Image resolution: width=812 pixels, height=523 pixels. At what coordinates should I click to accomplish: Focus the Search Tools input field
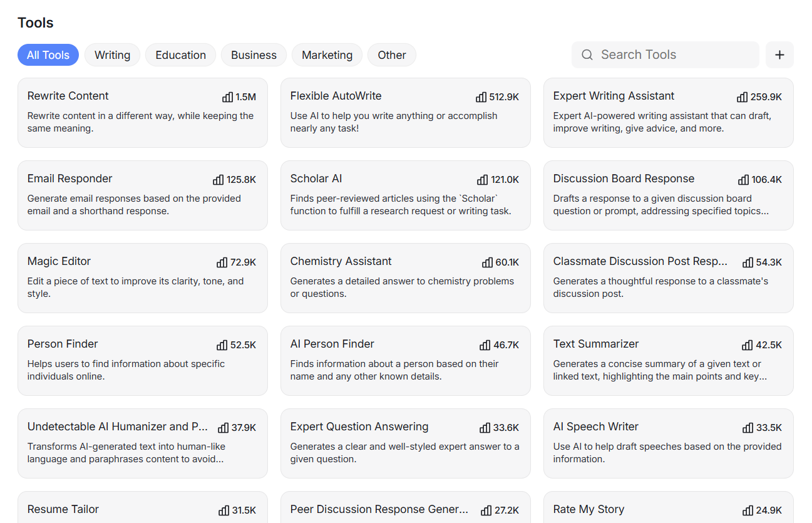click(x=666, y=55)
